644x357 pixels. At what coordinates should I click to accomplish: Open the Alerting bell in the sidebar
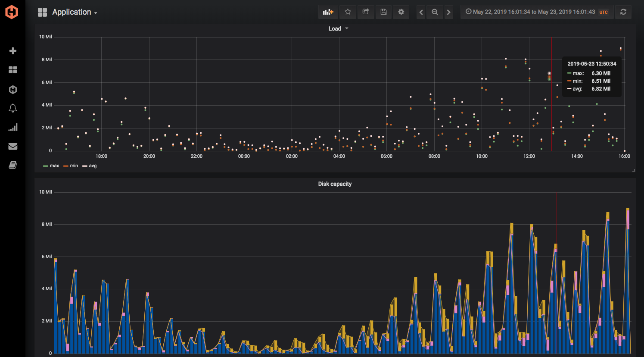pyautogui.click(x=12, y=108)
